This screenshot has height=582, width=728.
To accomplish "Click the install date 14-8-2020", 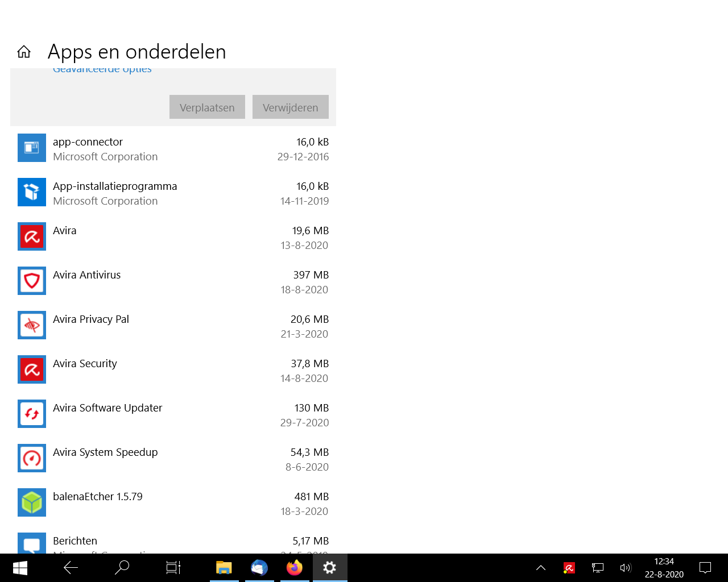I will coord(305,379).
